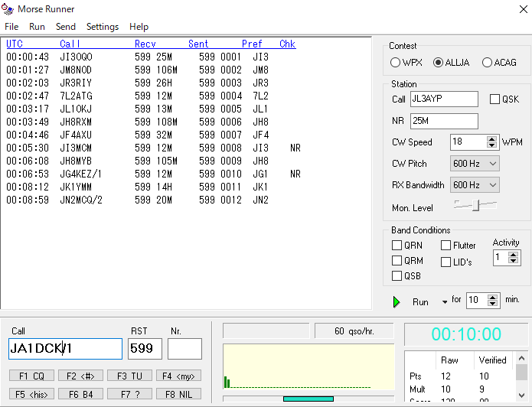Open the Help menu
Image resolution: width=532 pixels, height=407 pixels.
[139, 27]
